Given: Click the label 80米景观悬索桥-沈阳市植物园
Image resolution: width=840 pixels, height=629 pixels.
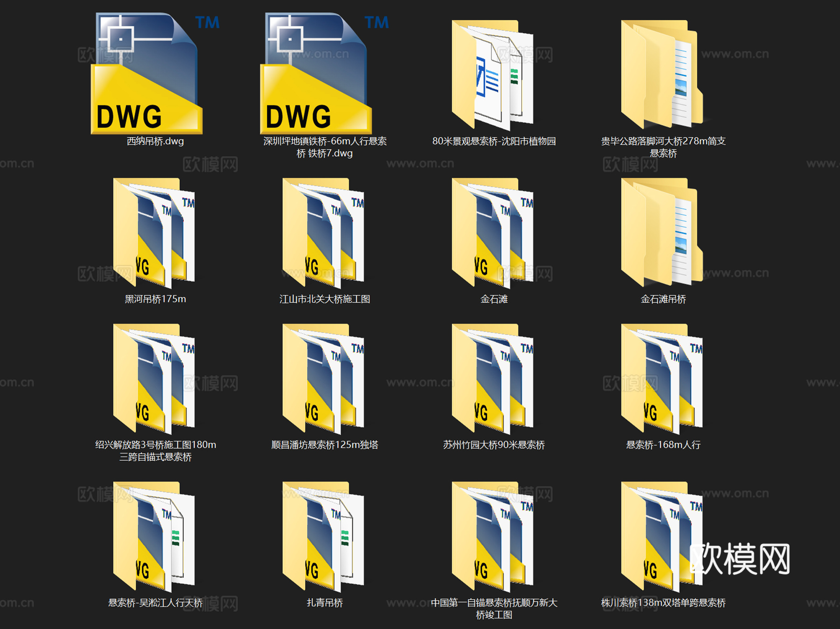Looking at the screenshot, I should click(x=494, y=141).
